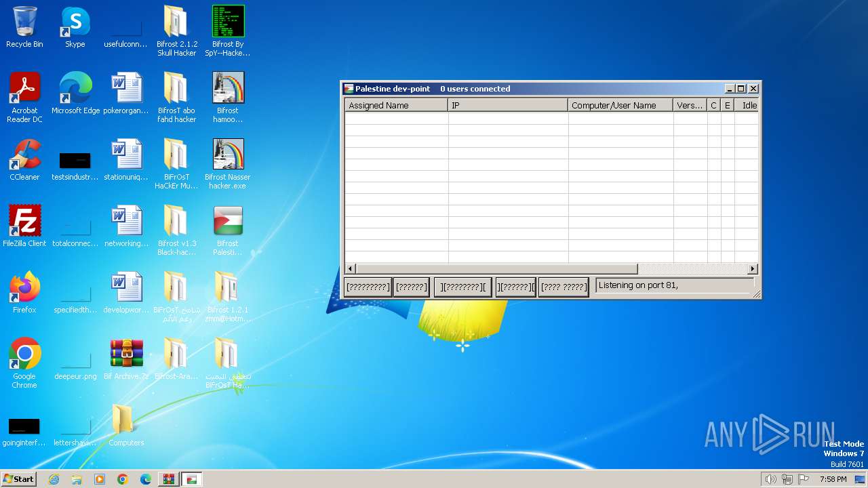The image size is (868, 488).
Task: Launch FileZilla Client shortcut
Action: coord(24,226)
